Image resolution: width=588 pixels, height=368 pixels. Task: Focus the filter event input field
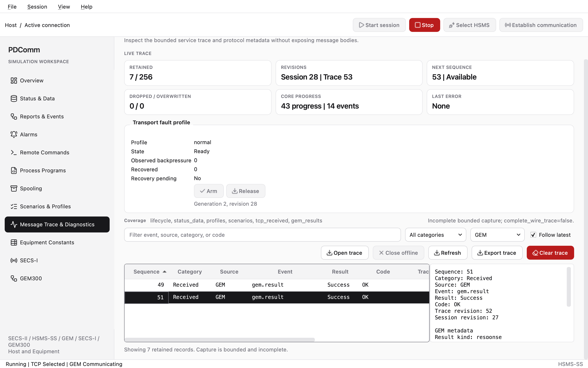(x=262, y=235)
